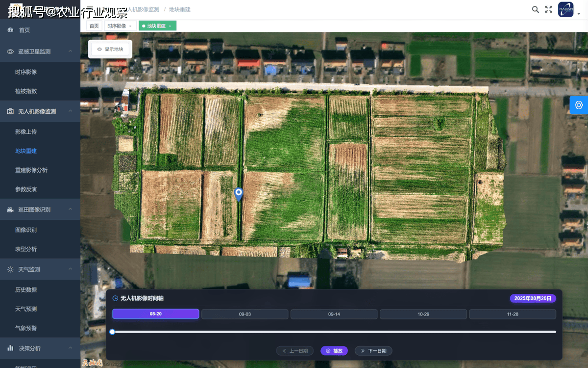Select the 10-29 timeline date
Viewport: 588px width, 368px height.
423,314
